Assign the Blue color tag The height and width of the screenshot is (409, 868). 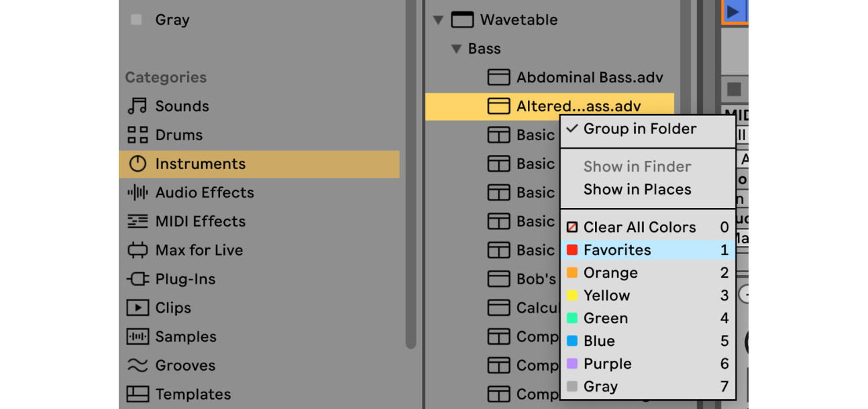pyautogui.click(x=648, y=341)
